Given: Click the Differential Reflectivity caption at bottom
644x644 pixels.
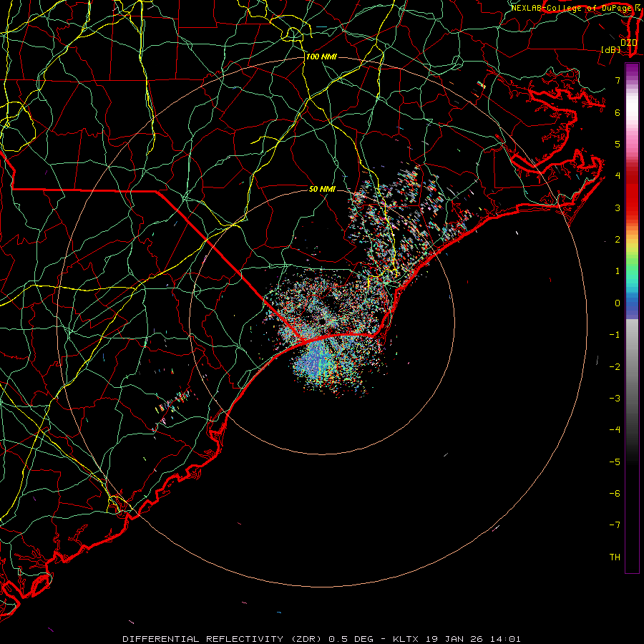Looking at the screenshot, I should 321,639.
